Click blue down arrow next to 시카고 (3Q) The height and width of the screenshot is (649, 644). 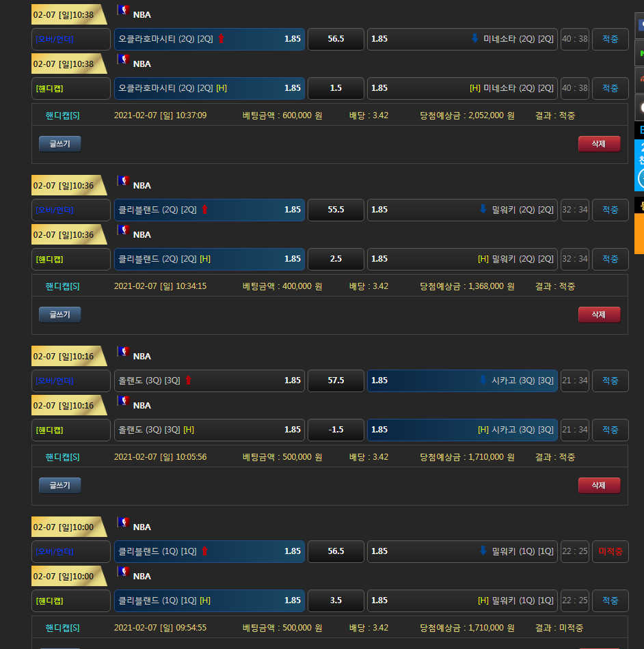click(483, 381)
